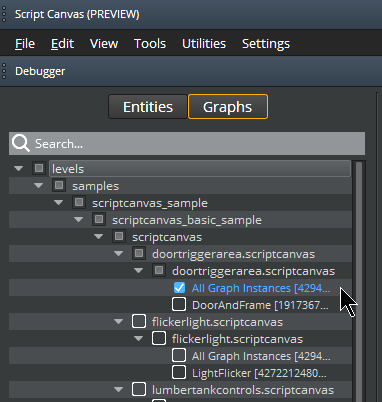
Task: Select the levels tree label
Action: [x=68, y=169]
